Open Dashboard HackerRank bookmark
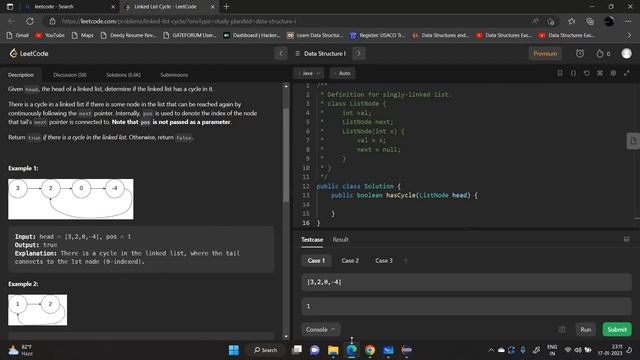This screenshot has height=360, width=640. click(x=251, y=36)
